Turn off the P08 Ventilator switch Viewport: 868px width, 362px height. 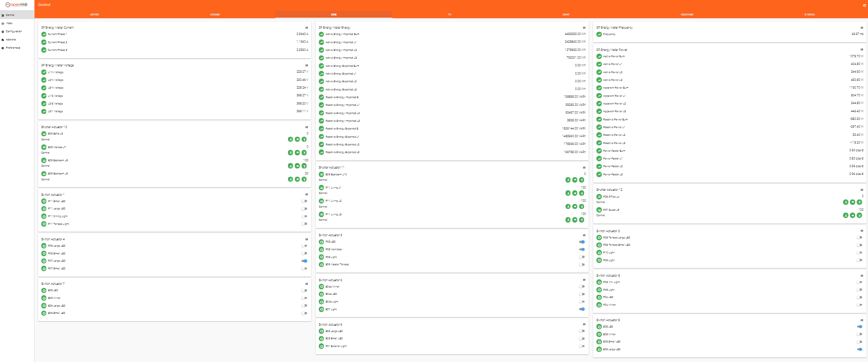(582, 249)
